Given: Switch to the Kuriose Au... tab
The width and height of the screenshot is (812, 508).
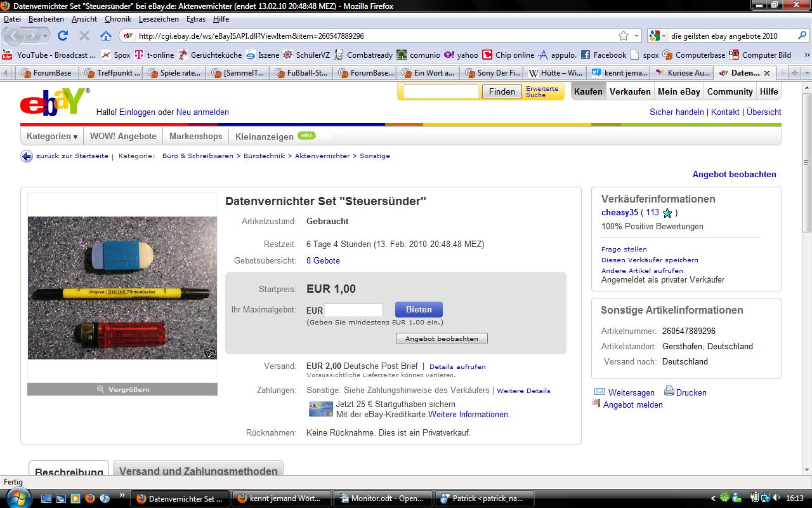Looking at the screenshot, I should pos(682,73).
